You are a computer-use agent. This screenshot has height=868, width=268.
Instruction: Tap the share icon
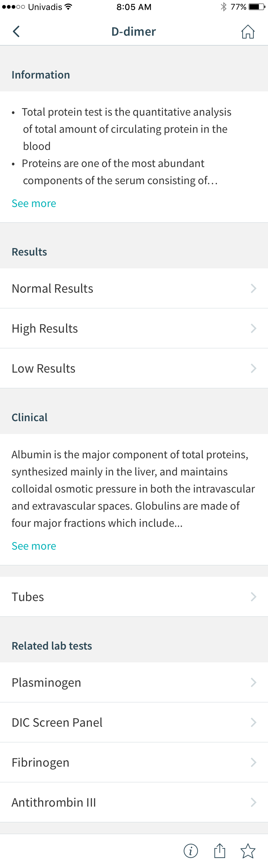(219, 851)
